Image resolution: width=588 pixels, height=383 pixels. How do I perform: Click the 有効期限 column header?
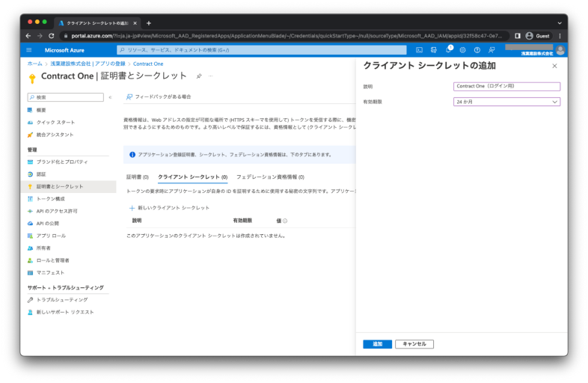click(x=242, y=221)
